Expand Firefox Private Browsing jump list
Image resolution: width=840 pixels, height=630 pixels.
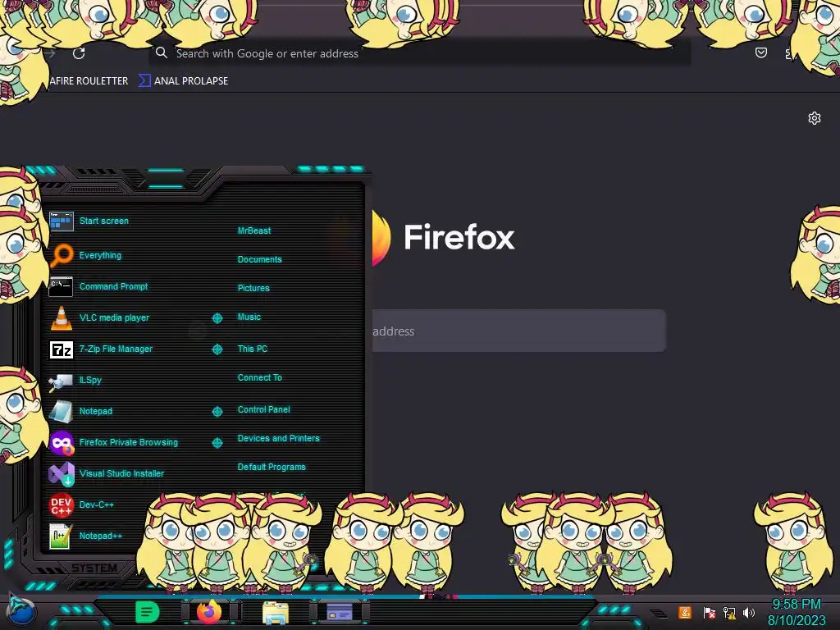[217, 442]
